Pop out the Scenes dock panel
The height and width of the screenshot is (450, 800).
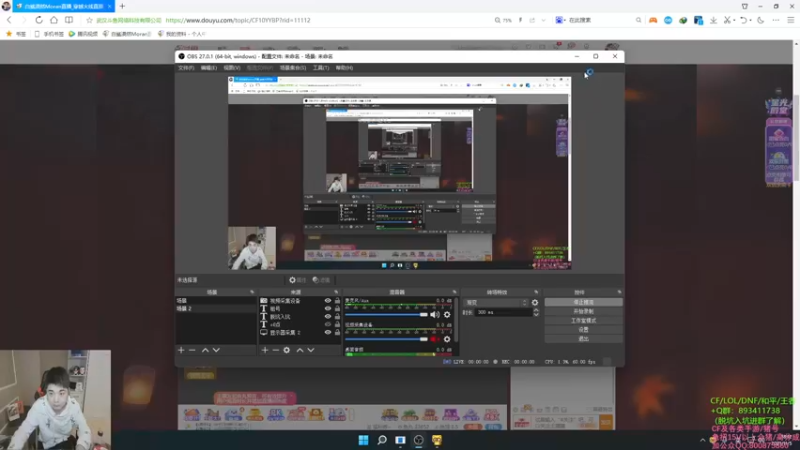(x=252, y=292)
